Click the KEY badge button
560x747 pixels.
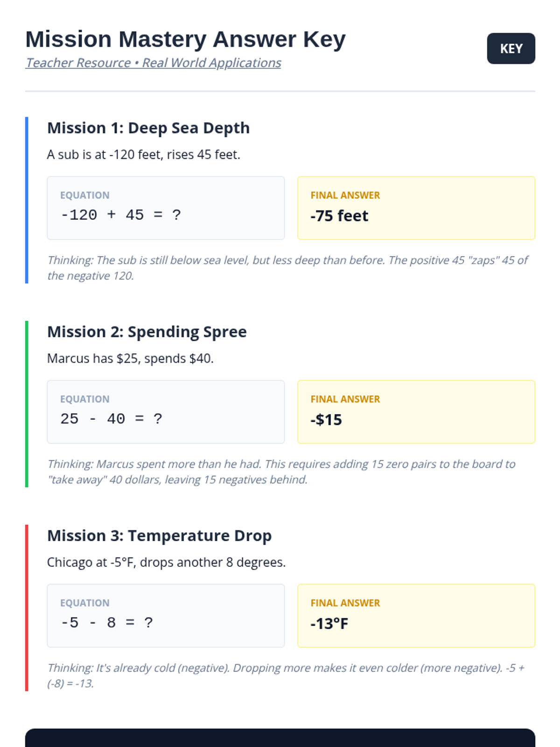(511, 49)
